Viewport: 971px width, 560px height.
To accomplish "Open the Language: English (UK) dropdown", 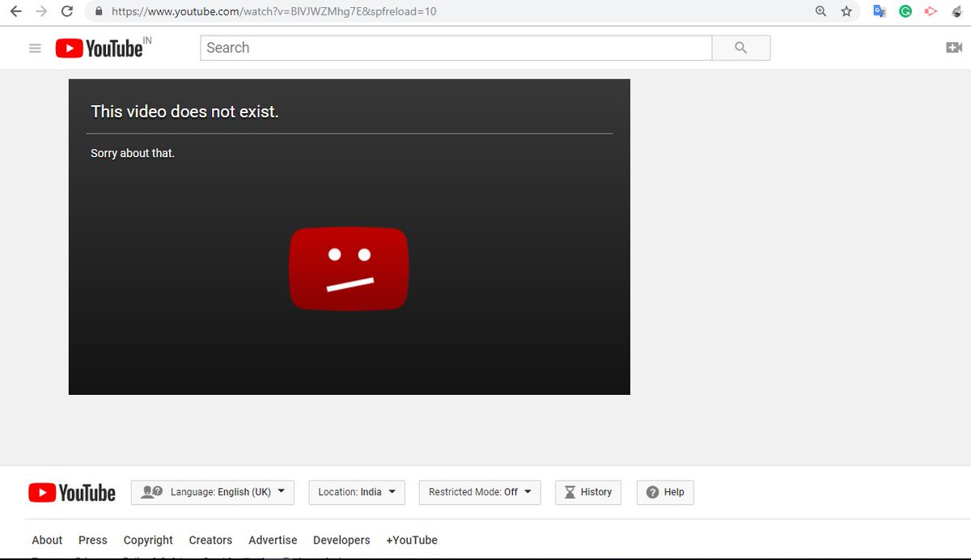I will (x=213, y=492).
